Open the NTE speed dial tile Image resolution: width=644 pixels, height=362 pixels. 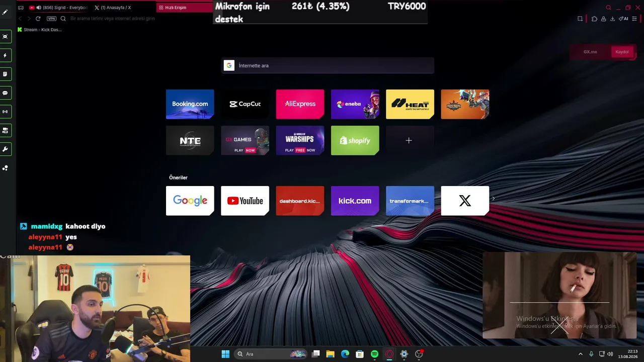coord(190,140)
